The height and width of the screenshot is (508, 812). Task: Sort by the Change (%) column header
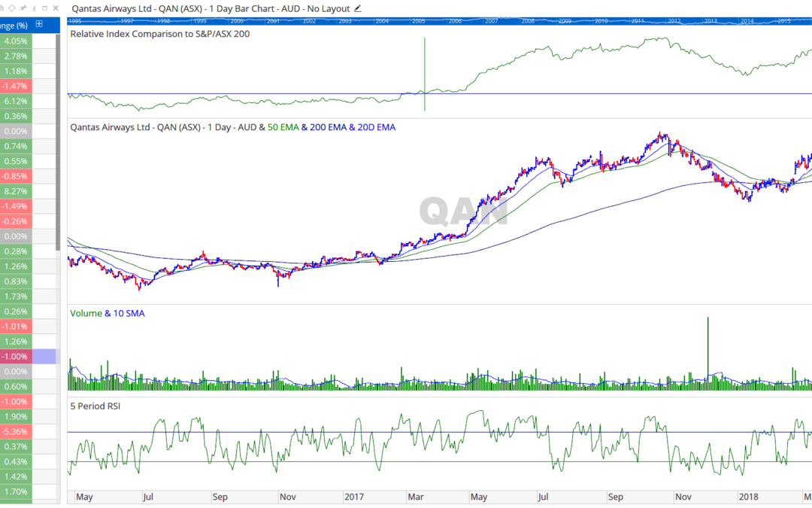[14, 25]
